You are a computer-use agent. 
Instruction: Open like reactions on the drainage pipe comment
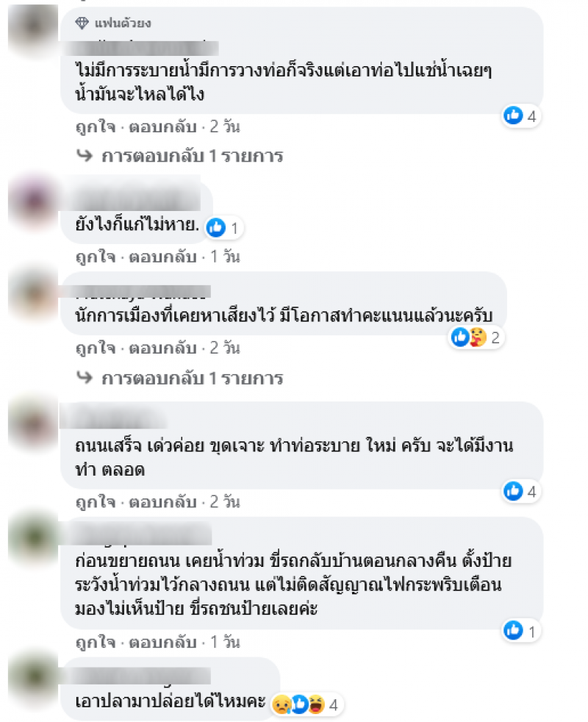click(521, 116)
